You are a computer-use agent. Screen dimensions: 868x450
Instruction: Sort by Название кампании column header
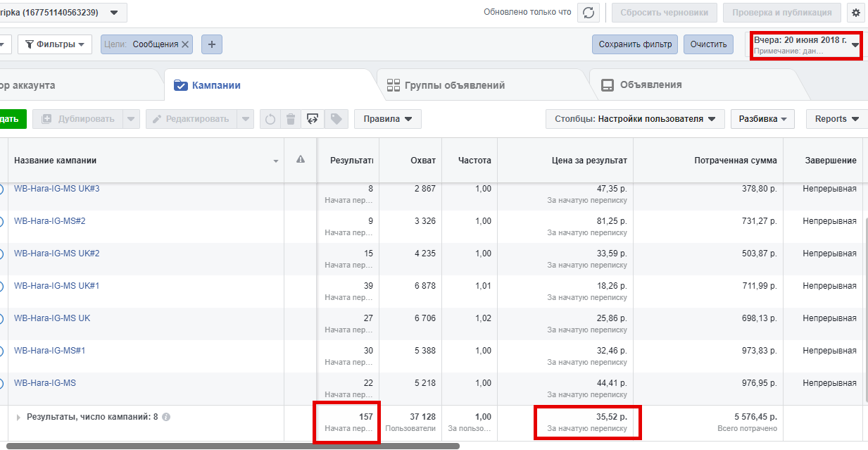[x=146, y=161]
